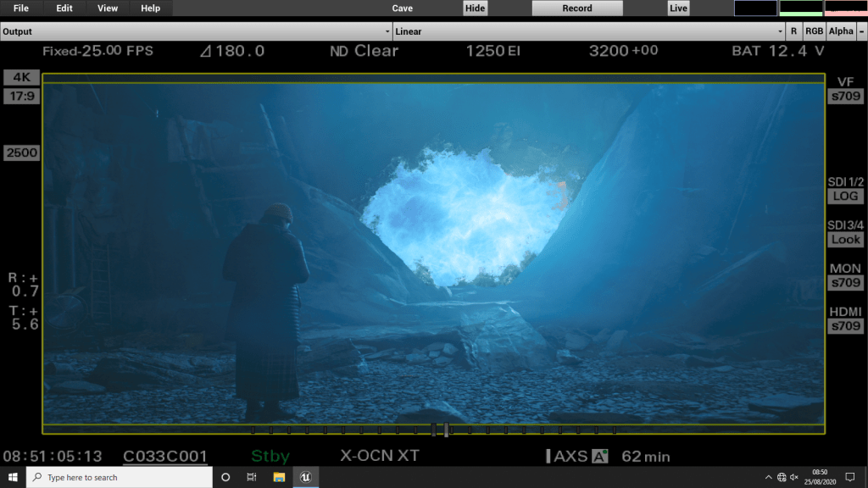Open Task View in the taskbar
The width and height of the screenshot is (868, 488).
coord(252,477)
